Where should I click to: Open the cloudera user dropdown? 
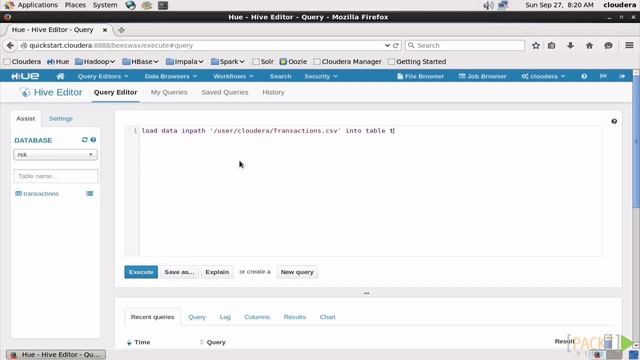point(543,76)
